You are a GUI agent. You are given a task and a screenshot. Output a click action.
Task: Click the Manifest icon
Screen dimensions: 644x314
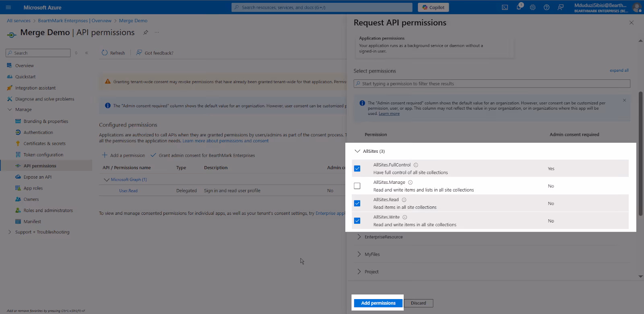[x=18, y=221]
